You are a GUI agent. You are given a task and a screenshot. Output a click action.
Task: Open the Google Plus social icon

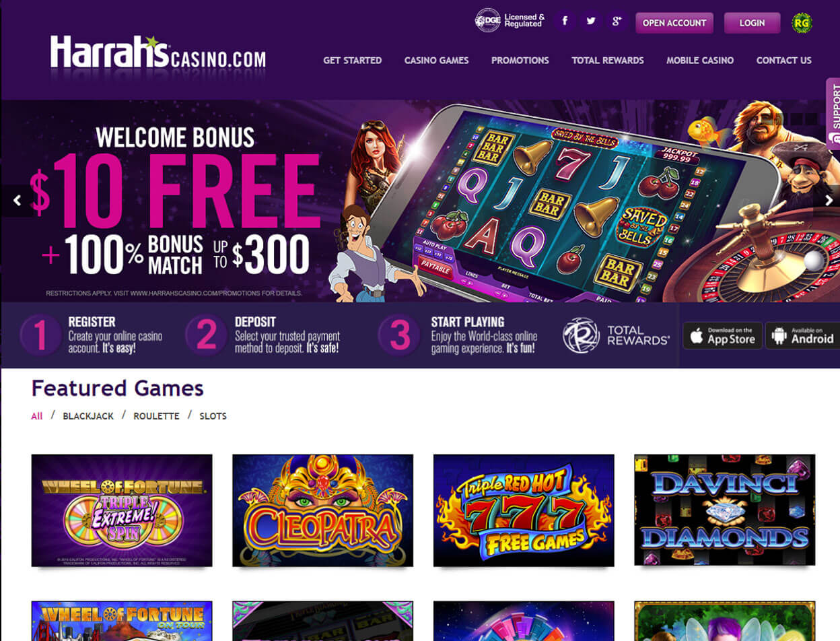(616, 22)
